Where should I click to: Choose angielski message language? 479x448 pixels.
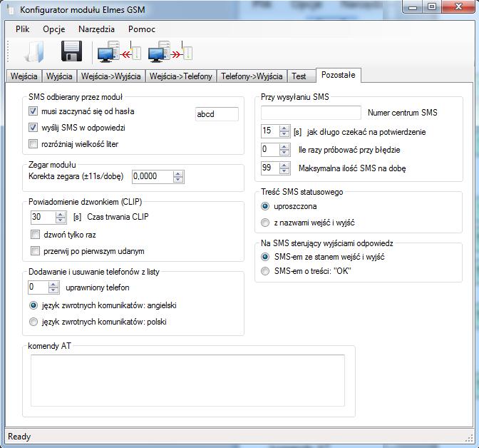[x=34, y=305]
